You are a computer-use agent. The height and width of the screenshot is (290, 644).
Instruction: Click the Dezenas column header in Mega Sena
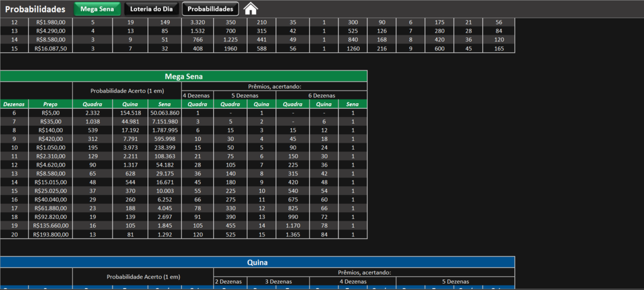tap(14, 104)
